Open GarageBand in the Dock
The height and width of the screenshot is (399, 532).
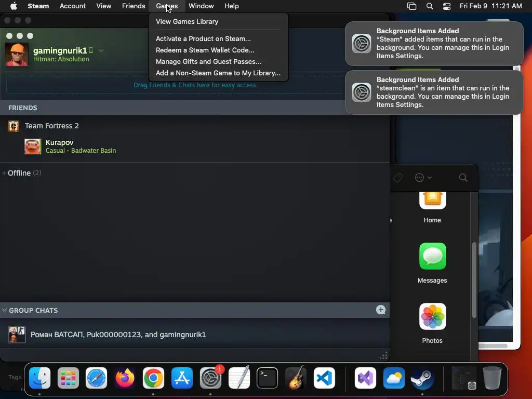pyautogui.click(x=296, y=378)
